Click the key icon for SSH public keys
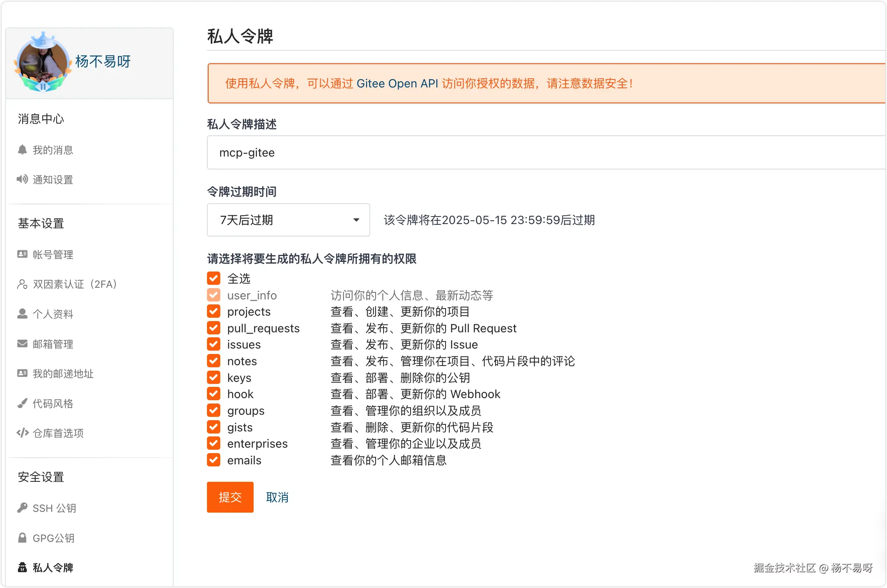This screenshot has height=588, width=887. tap(22, 508)
